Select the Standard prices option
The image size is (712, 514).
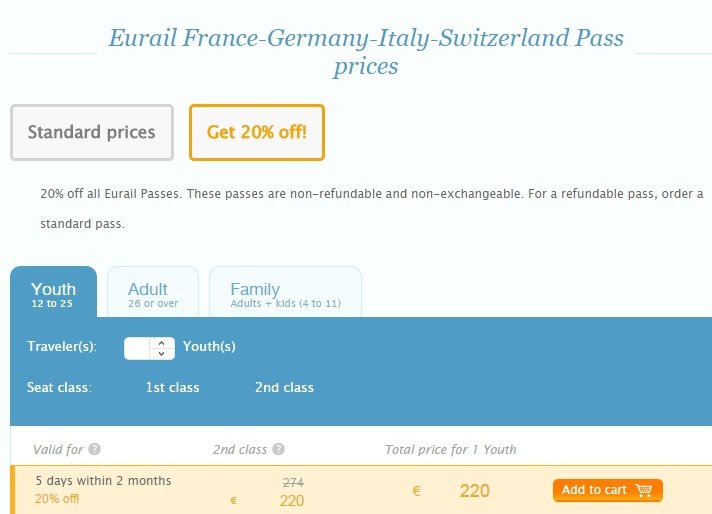[x=91, y=132]
